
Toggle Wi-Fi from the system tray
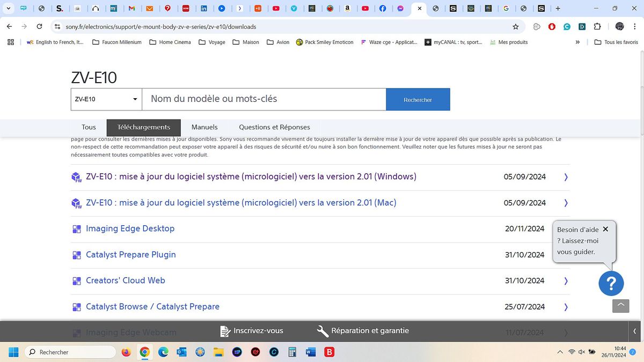click(572, 352)
